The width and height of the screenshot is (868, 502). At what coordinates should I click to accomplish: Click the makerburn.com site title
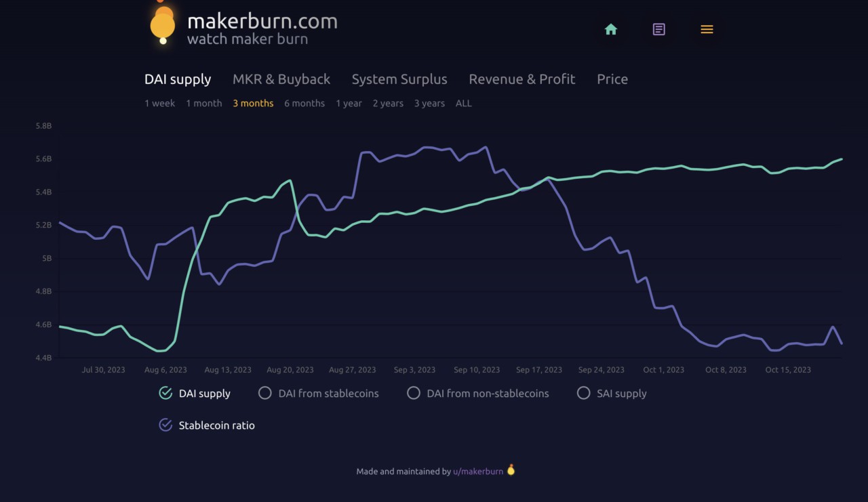pos(262,21)
